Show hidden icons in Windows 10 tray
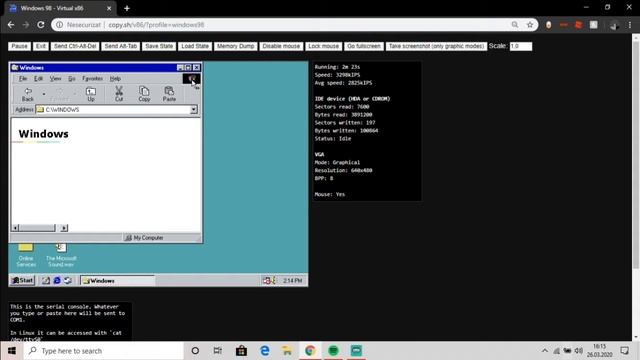640x360 pixels. coord(545,351)
